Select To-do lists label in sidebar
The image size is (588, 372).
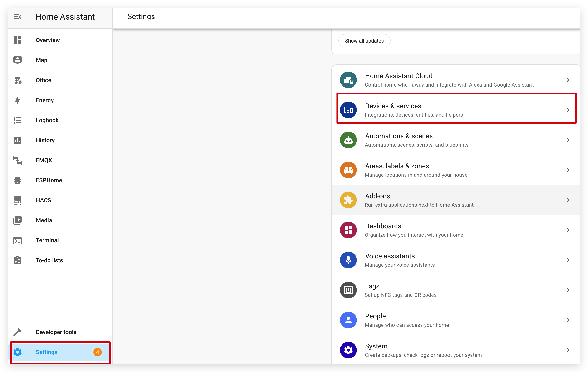[x=49, y=260]
